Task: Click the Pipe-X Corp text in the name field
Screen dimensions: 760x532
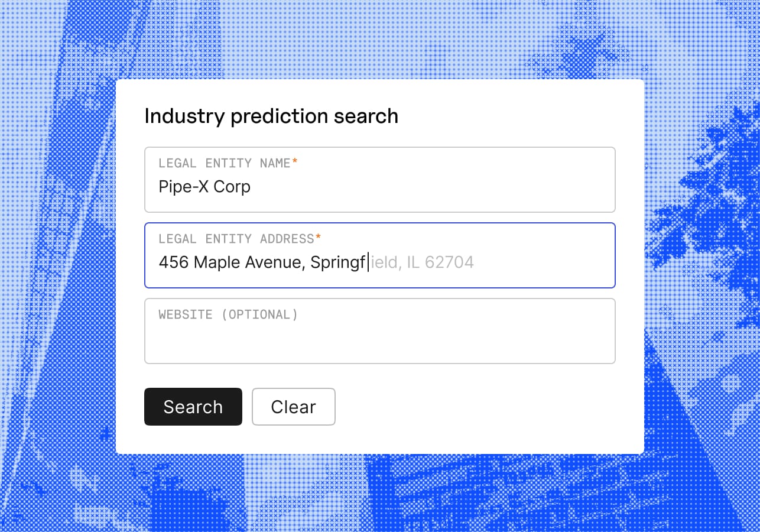Action: 204,187
